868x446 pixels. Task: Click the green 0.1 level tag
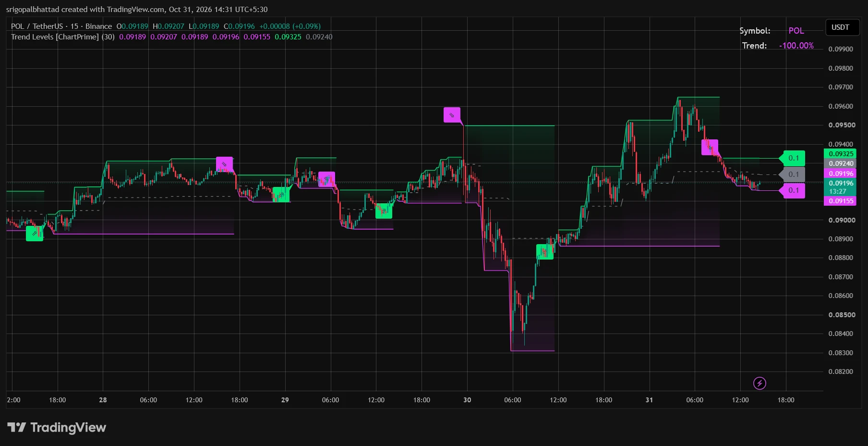click(792, 158)
